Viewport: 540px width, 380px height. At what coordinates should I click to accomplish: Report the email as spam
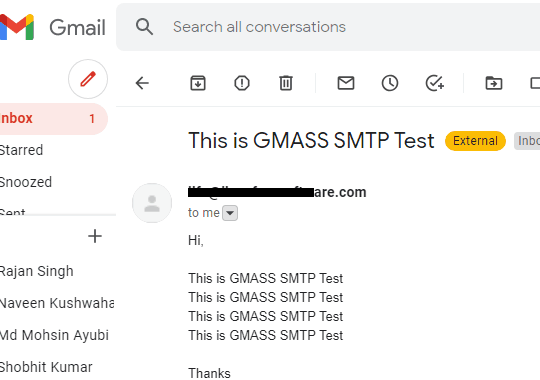point(242,83)
